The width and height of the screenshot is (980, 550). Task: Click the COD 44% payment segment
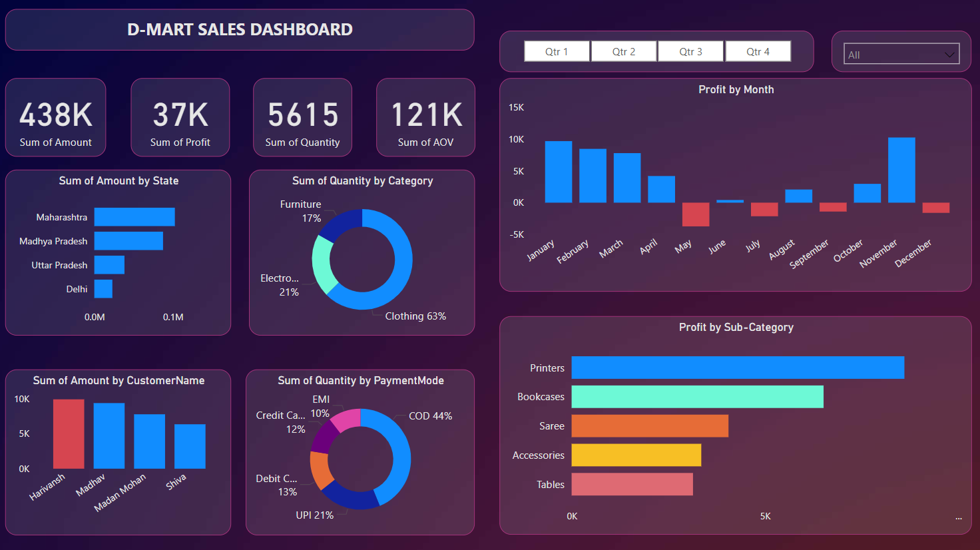pos(400,453)
